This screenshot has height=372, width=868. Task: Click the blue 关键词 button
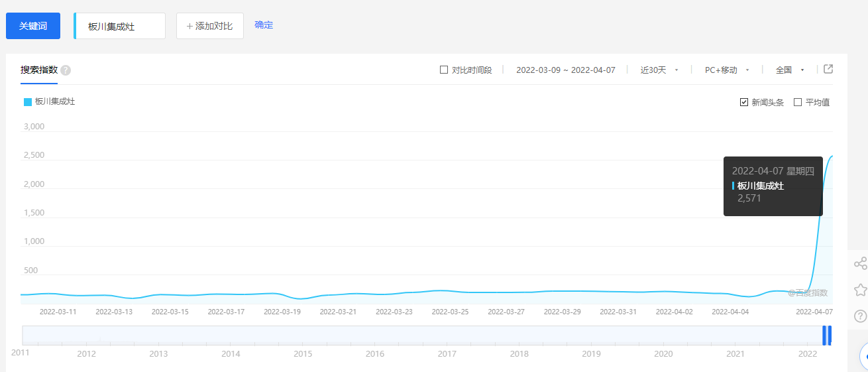(33, 26)
